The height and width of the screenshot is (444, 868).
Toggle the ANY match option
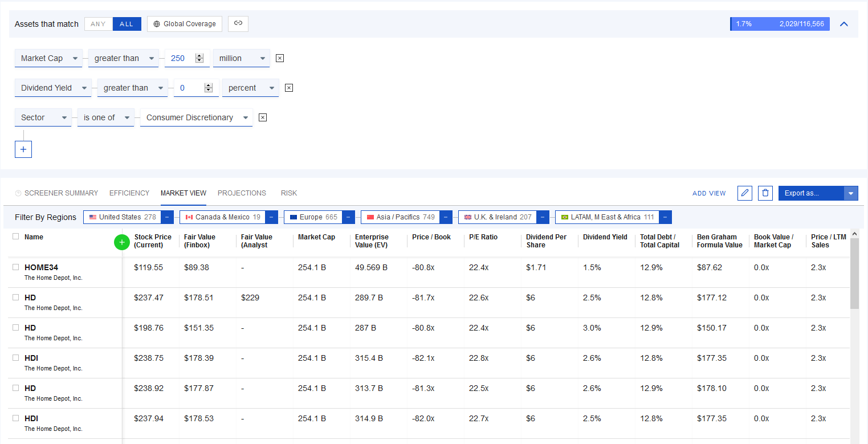coord(99,24)
